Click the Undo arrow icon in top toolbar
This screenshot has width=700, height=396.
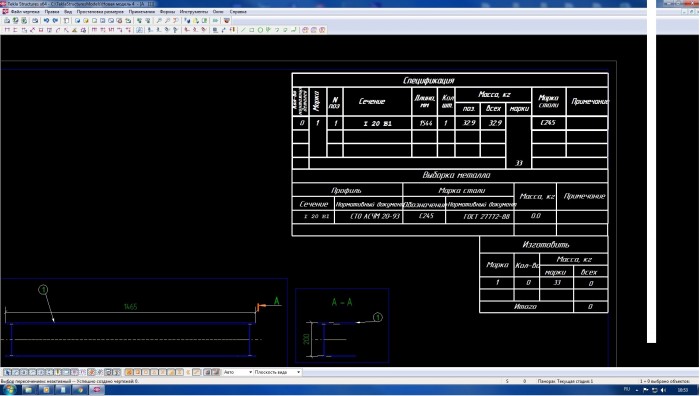[x=46, y=21]
